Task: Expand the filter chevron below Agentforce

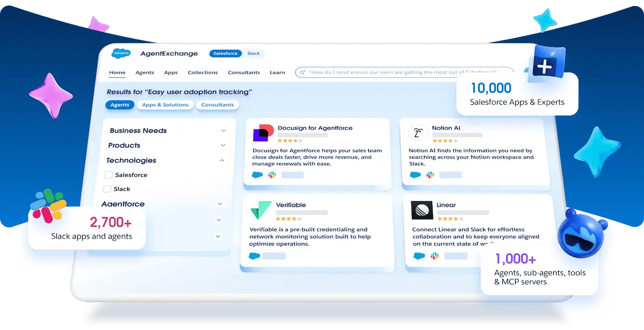Action: click(218, 220)
